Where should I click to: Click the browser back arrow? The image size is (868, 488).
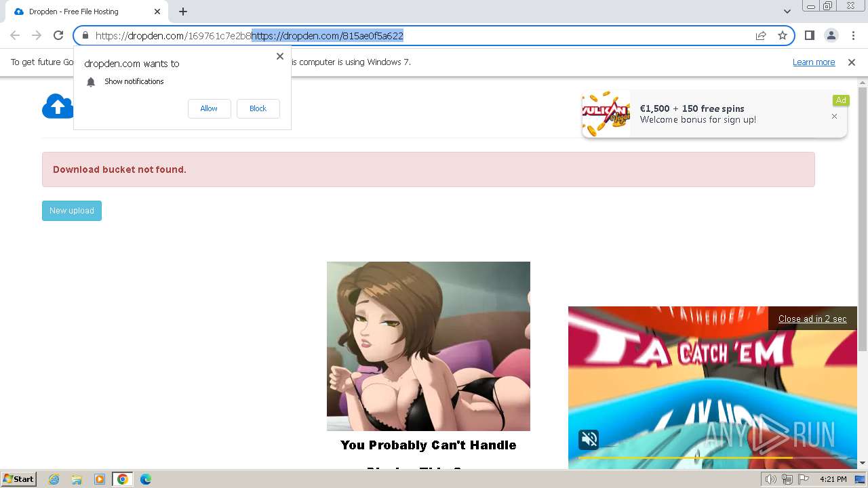coord(15,35)
